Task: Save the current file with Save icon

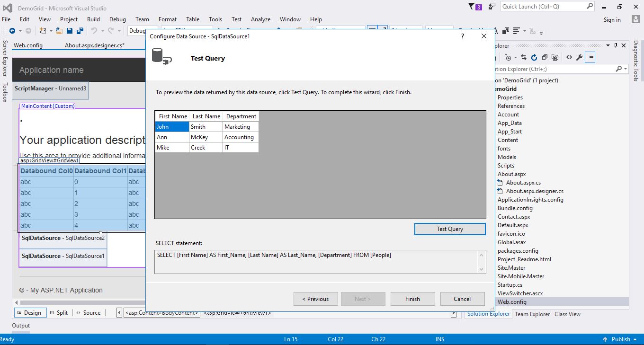Action: point(70,31)
